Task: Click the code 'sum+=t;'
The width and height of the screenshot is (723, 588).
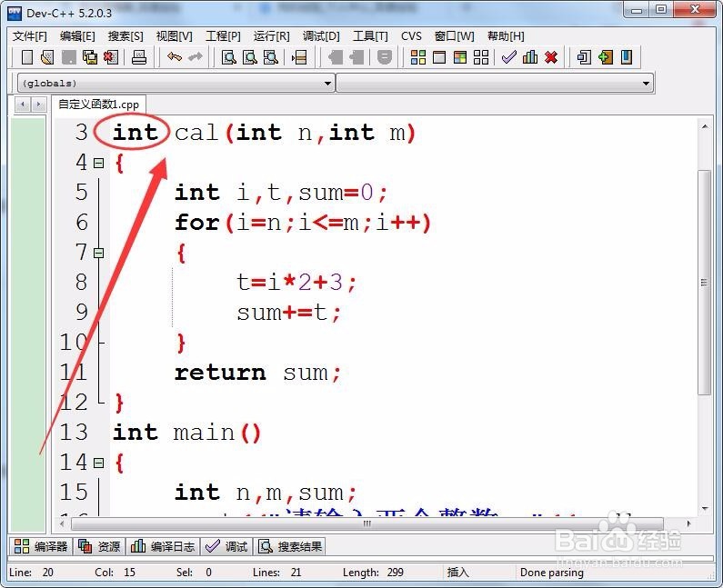Action: (289, 313)
